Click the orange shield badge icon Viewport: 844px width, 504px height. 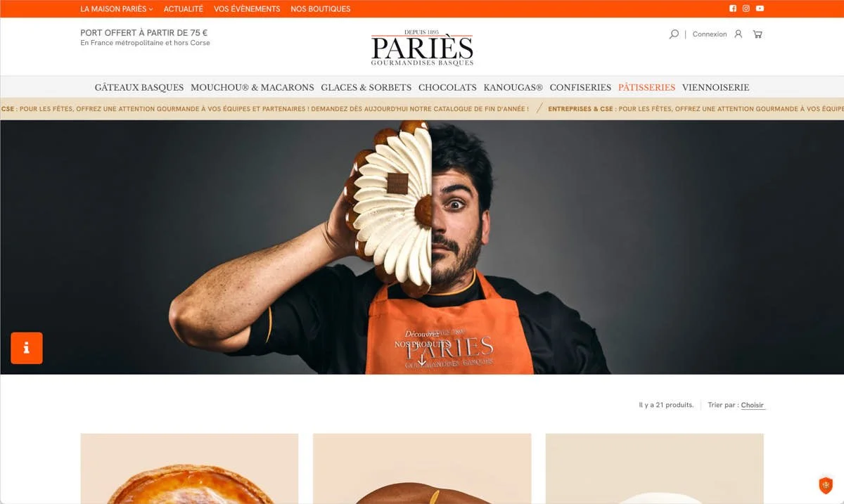(826, 485)
